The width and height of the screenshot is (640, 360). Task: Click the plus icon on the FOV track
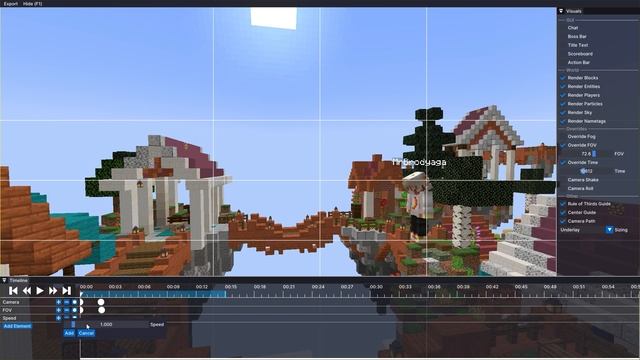click(58, 310)
